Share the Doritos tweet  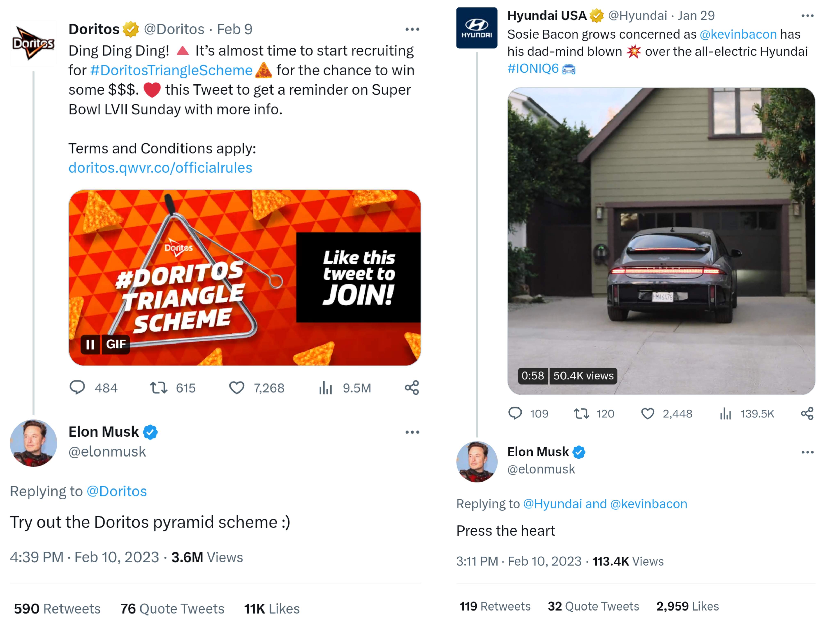point(412,387)
